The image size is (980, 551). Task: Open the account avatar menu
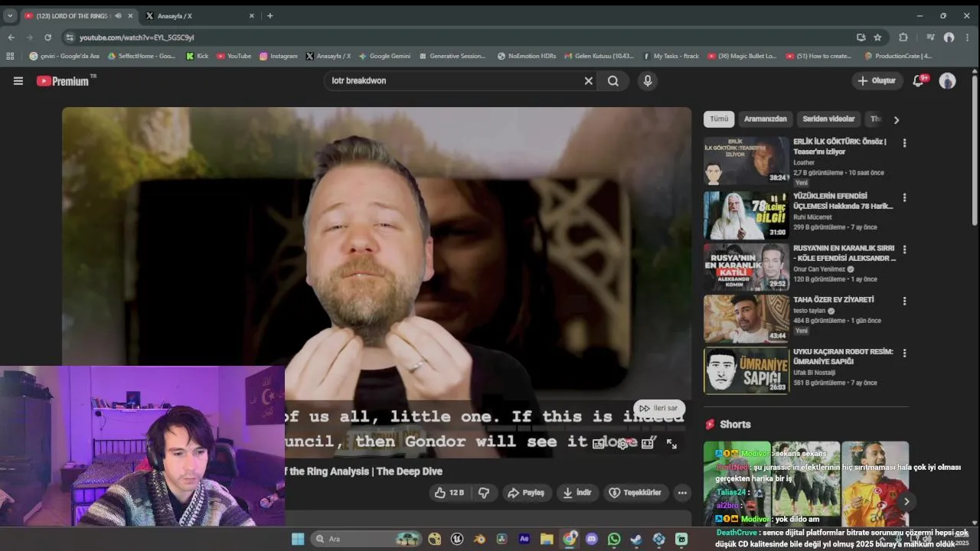click(948, 80)
